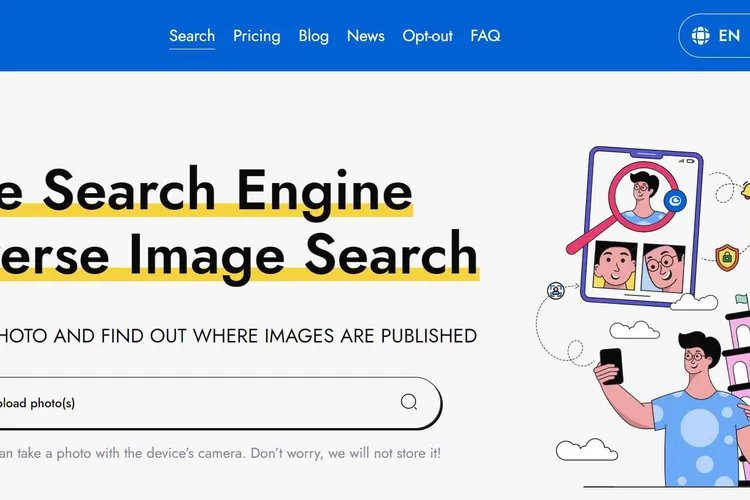Image resolution: width=750 pixels, height=500 pixels.
Task: Click the Reverse Image Search heading
Action: [x=240, y=252]
